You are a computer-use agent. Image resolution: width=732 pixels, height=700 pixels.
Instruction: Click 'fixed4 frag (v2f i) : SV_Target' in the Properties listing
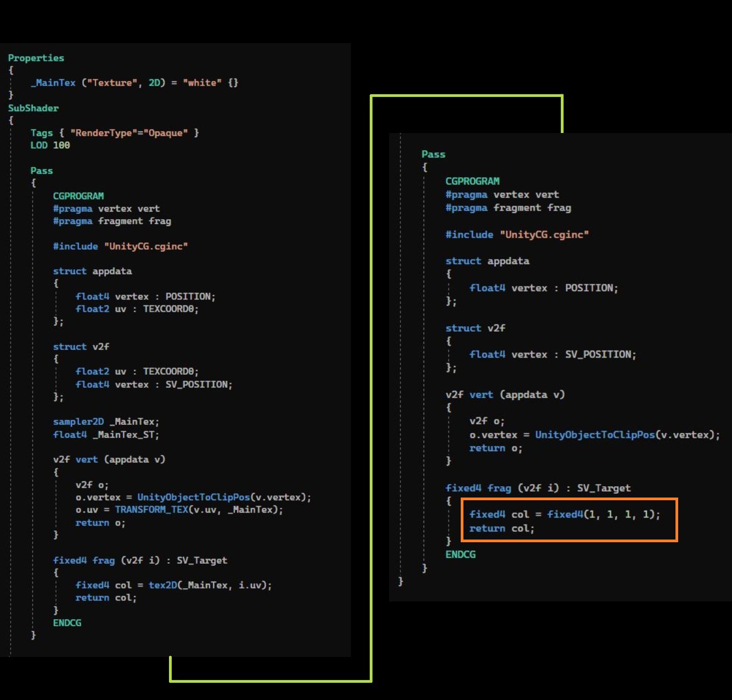140,560
